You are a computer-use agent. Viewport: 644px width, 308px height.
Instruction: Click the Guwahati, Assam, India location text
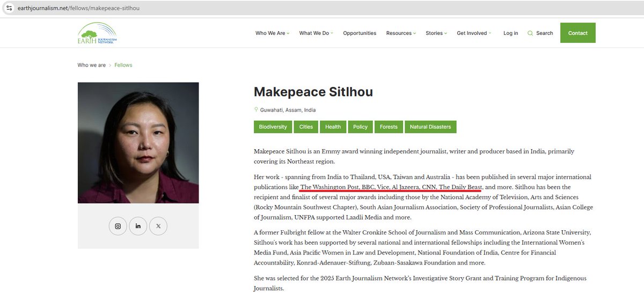coord(288,110)
